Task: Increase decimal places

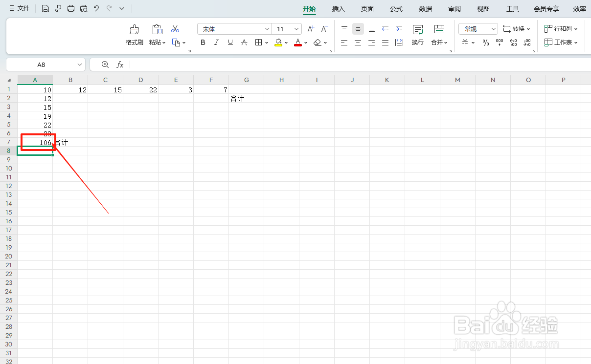Action: (513, 43)
